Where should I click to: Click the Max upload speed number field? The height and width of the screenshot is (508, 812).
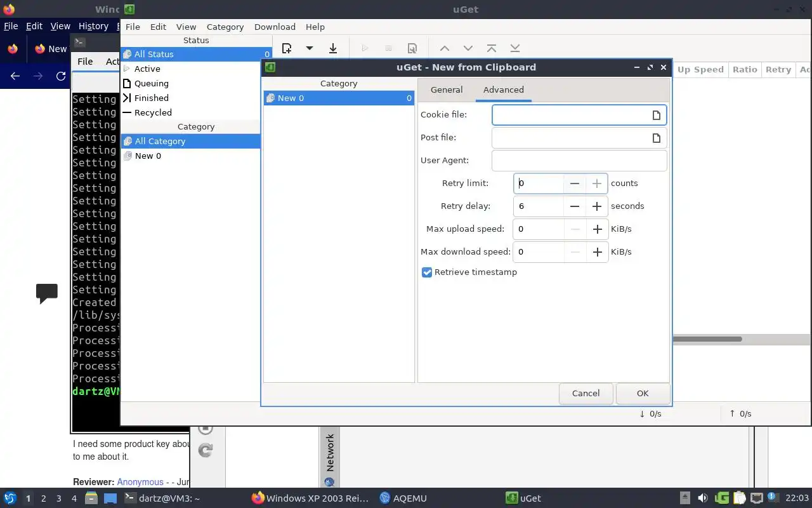pos(539,229)
